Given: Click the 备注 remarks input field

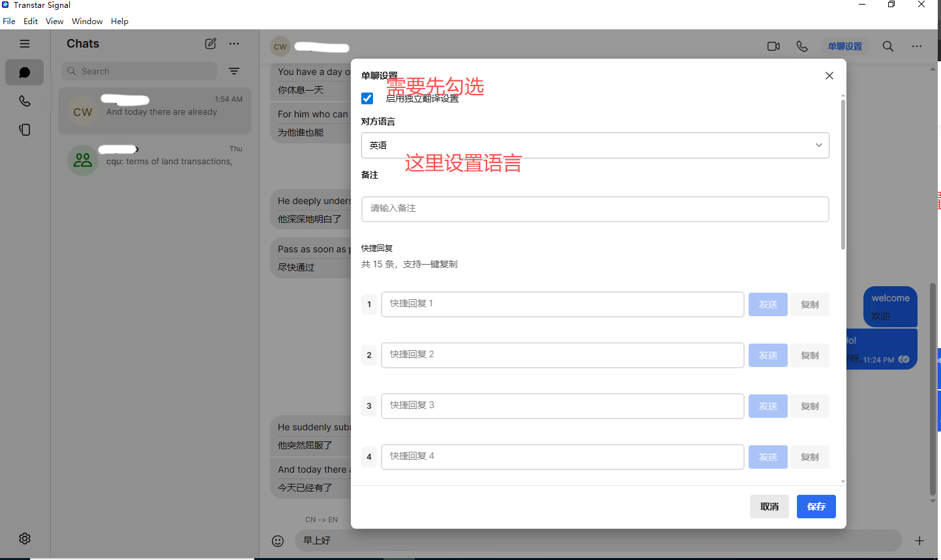Looking at the screenshot, I should click(x=595, y=209).
